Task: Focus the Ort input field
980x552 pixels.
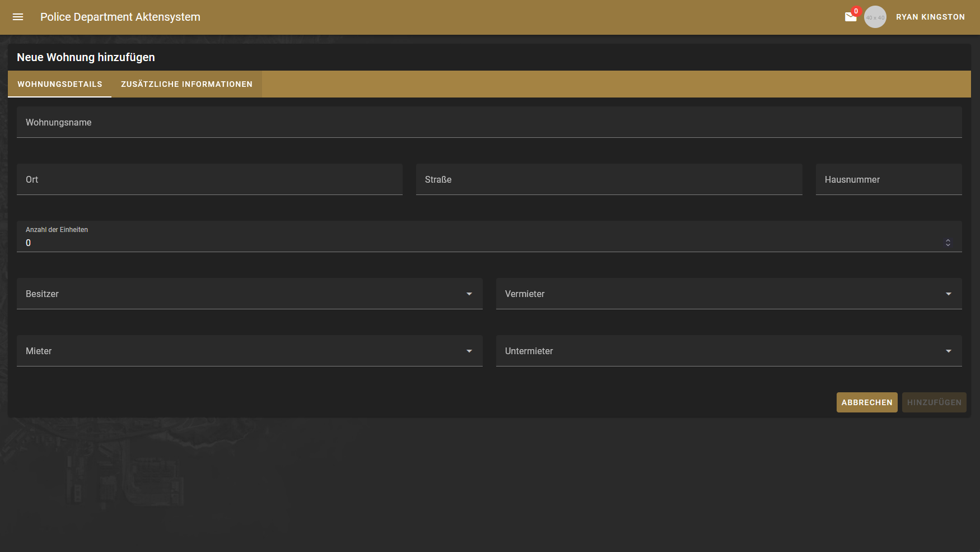Action: 209,179
